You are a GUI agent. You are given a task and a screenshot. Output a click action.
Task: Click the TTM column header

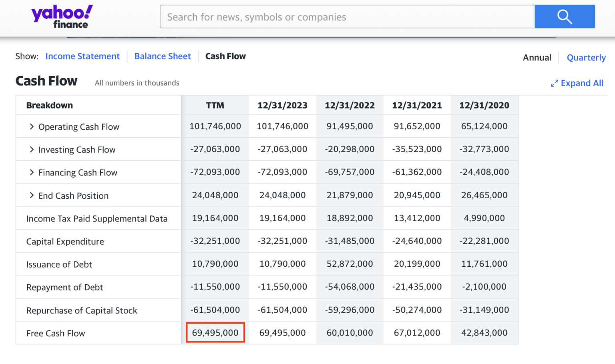(215, 105)
